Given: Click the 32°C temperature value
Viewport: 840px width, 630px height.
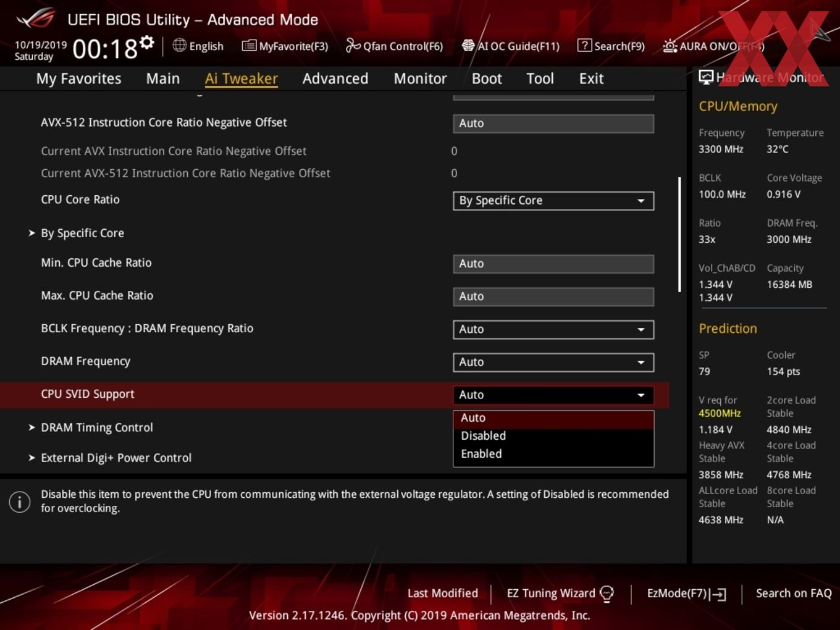Looking at the screenshot, I should (778, 149).
